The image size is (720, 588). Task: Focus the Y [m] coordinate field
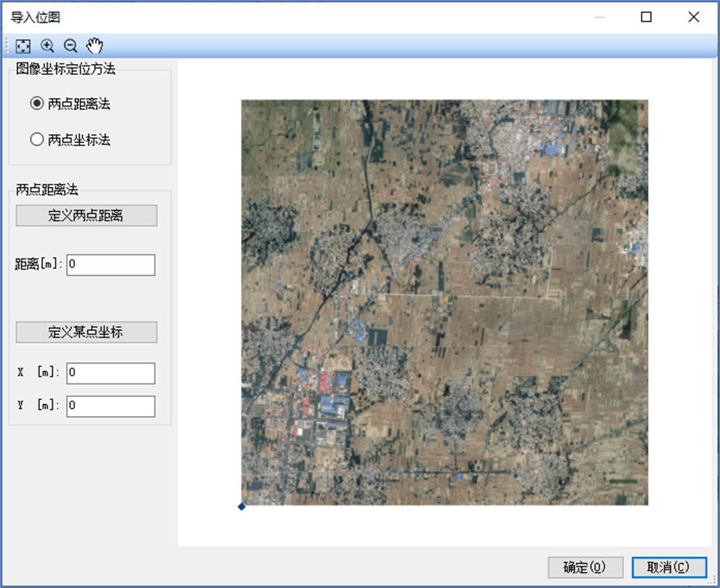[x=111, y=406]
